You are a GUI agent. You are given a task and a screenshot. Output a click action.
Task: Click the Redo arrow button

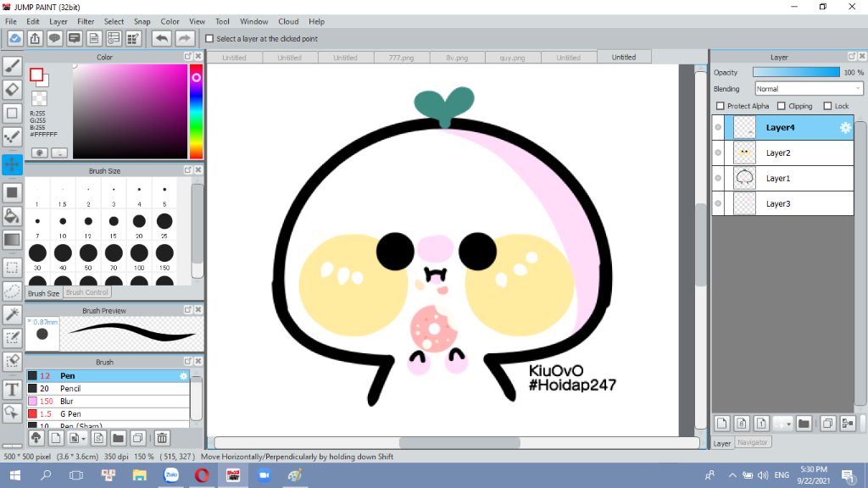pos(185,39)
